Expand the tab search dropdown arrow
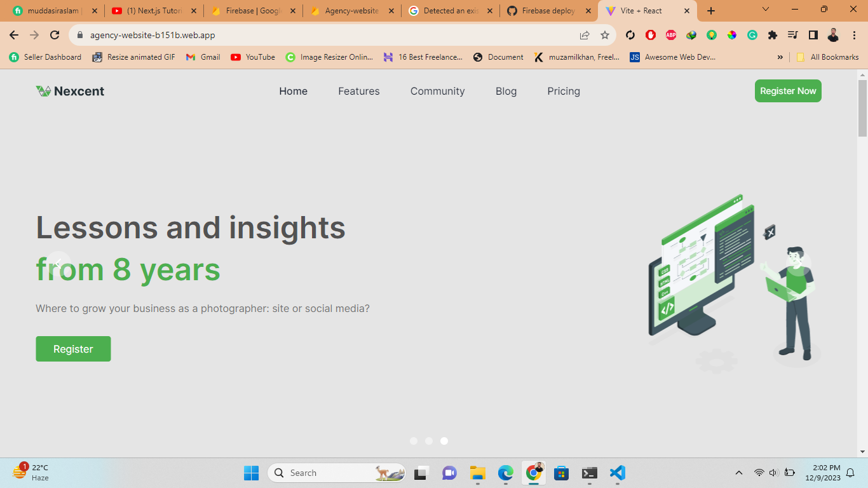The height and width of the screenshot is (488, 868). pos(766,10)
